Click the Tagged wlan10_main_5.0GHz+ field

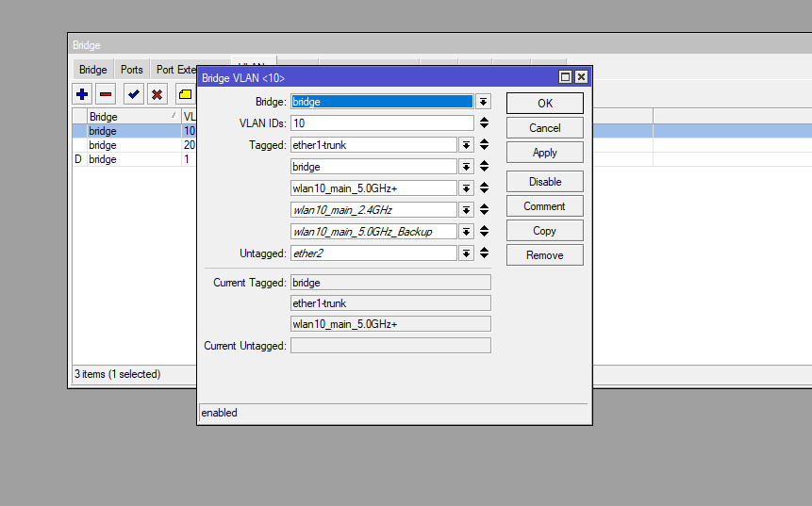(373, 188)
